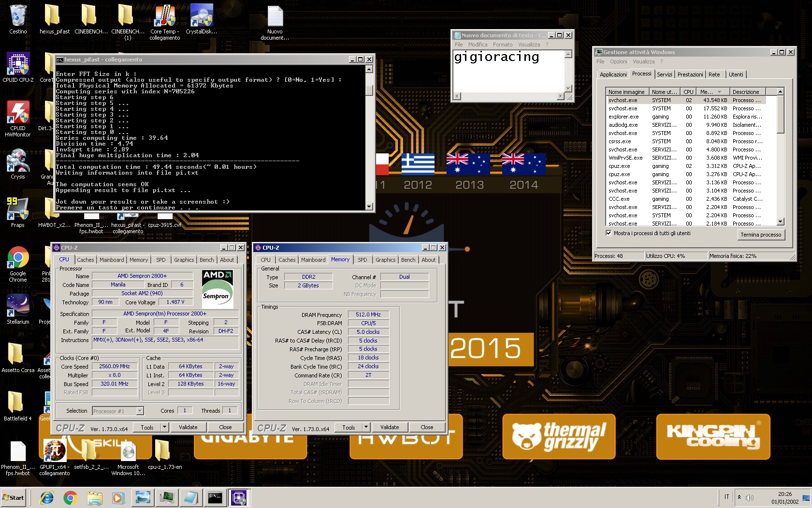Open Tools dropdown arrow in left CPU-Z window

tap(164, 427)
